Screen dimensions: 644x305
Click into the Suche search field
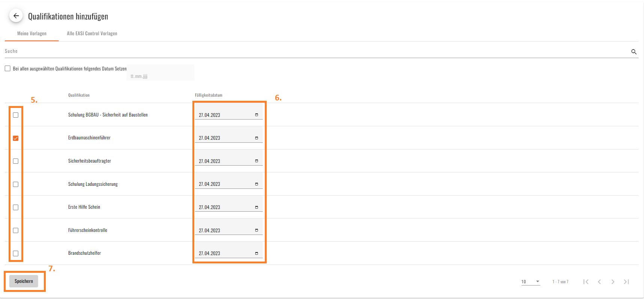tap(315, 51)
